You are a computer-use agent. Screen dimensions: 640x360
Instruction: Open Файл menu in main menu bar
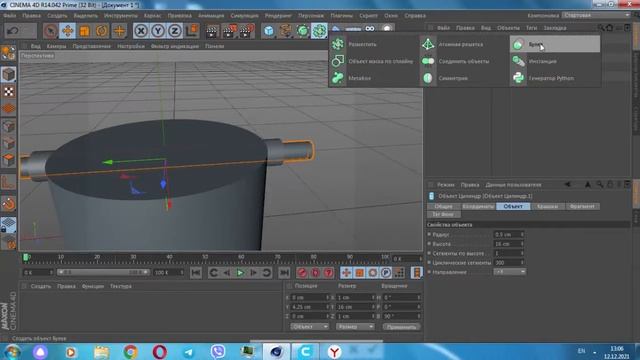point(9,16)
